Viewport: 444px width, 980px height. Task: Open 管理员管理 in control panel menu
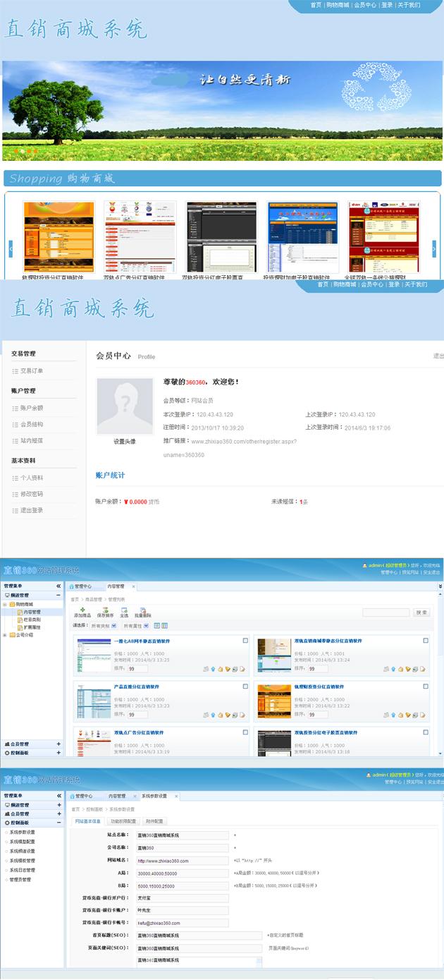(20, 880)
